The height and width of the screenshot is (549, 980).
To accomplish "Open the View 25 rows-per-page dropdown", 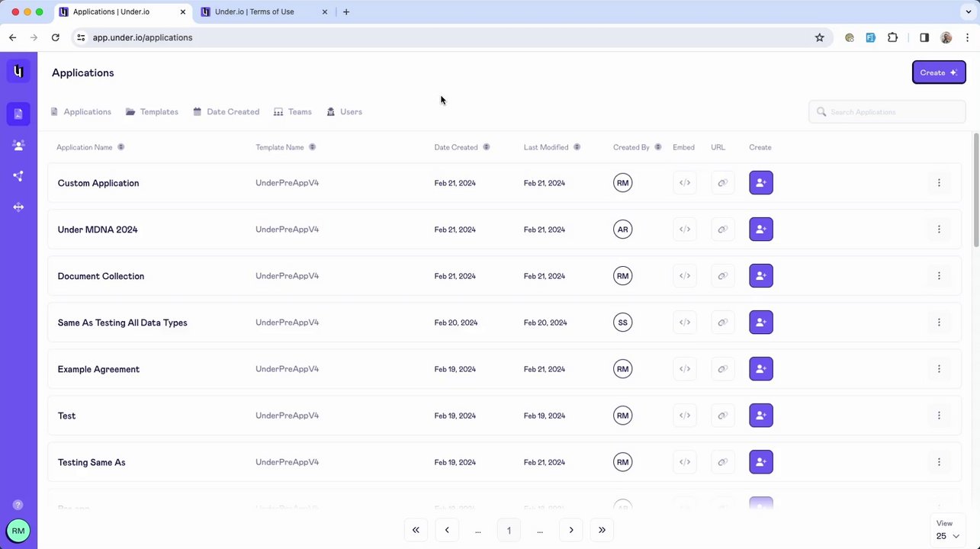I will click(x=948, y=531).
